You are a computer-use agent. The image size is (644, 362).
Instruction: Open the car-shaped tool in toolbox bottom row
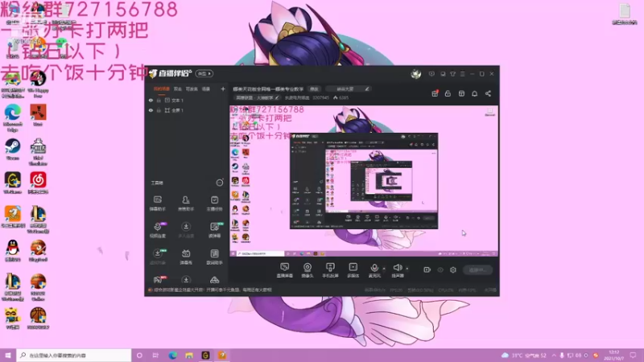pos(214,280)
